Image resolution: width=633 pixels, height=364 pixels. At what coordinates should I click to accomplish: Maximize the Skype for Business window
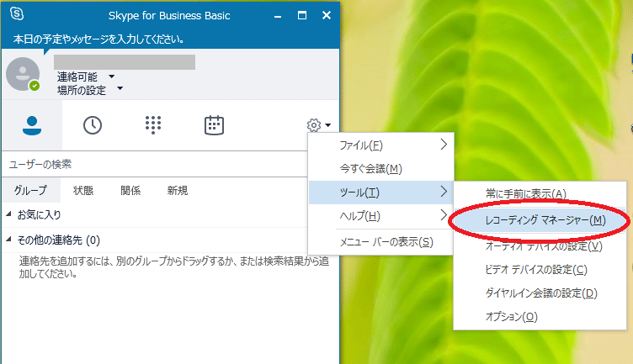click(302, 15)
